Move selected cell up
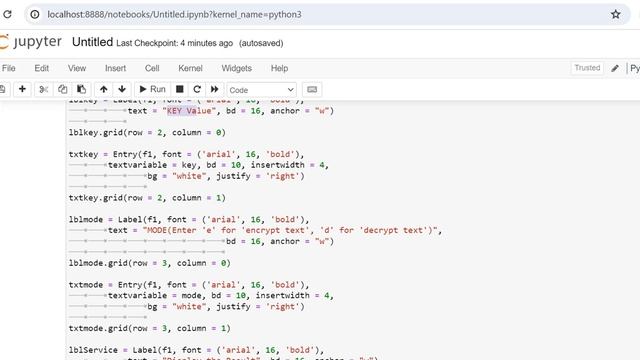This screenshot has width=640, height=360. click(x=104, y=89)
